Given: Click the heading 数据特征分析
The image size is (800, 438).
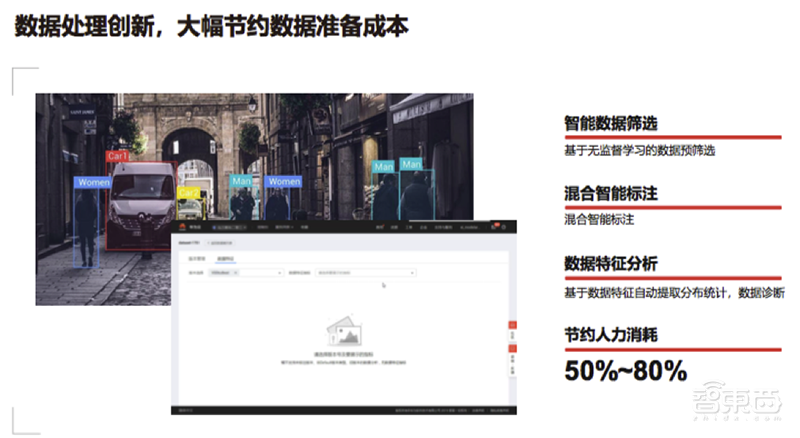Looking at the screenshot, I should (x=611, y=264).
